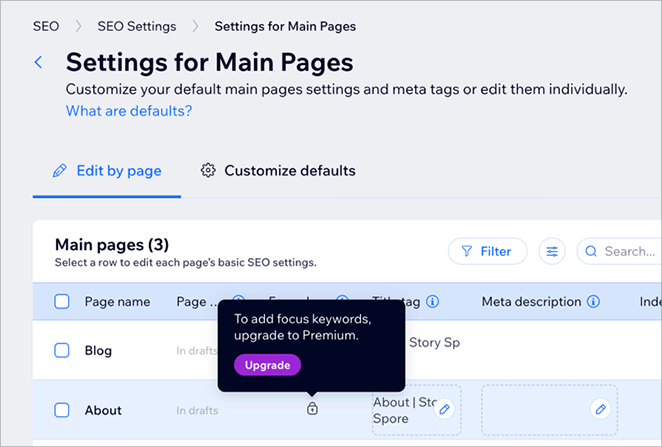Click SEO in the breadcrumb
The width and height of the screenshot is (662, 447).
click(46, 26)
